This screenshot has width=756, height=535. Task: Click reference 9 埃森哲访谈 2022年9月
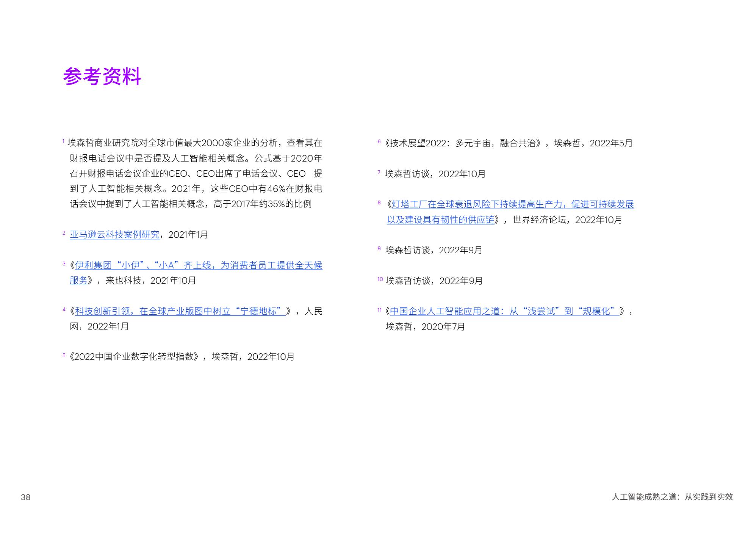click(x=434, y=250)
